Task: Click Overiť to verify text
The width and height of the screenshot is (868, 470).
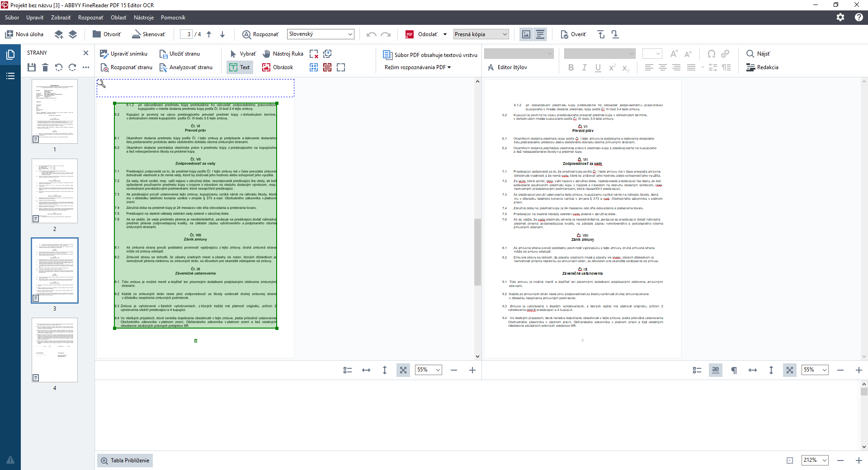Action: click(573, 34)
